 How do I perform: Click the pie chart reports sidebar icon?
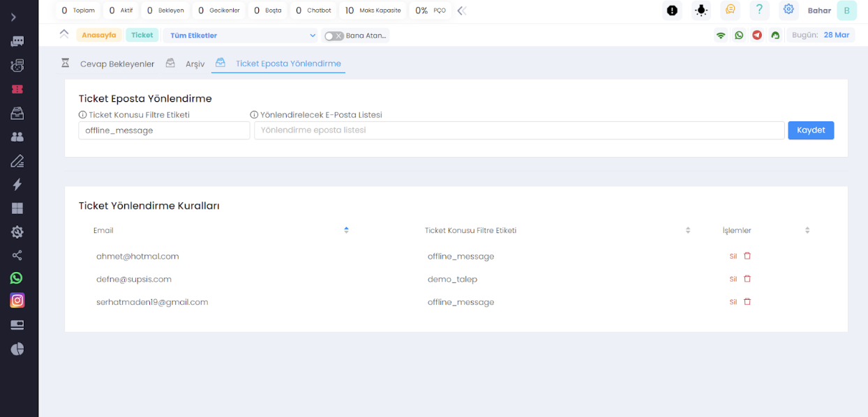[17, 349]
